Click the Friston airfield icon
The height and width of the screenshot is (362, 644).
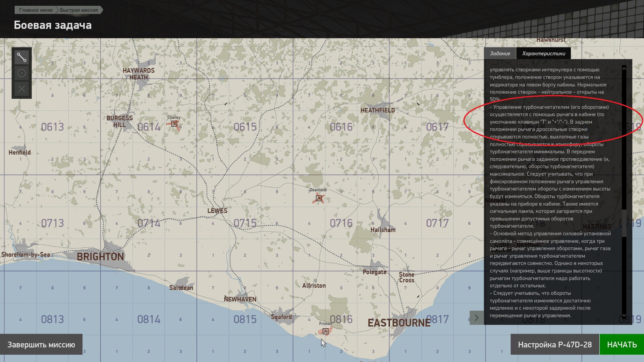click(326, 331)
